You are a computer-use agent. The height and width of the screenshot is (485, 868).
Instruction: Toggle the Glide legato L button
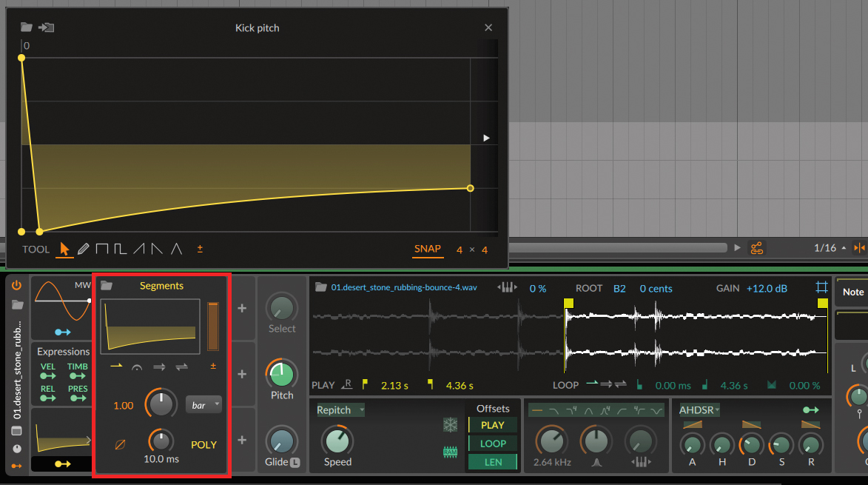[295, 462]
